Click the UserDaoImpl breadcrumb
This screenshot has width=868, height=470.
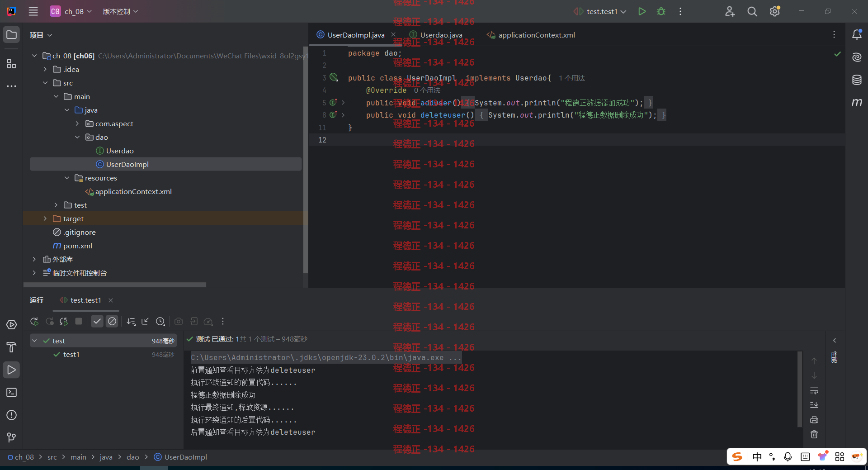click(181, 457)
